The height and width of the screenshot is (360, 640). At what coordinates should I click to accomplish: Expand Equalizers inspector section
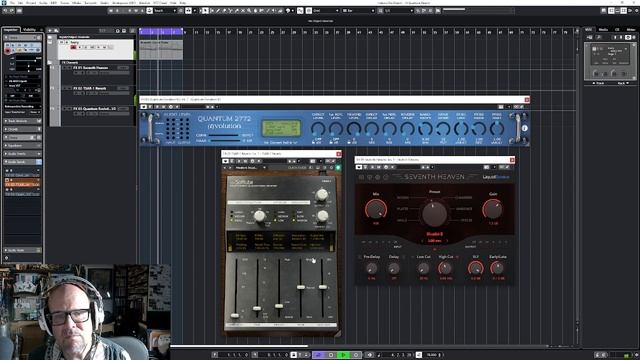pos(22,146)
